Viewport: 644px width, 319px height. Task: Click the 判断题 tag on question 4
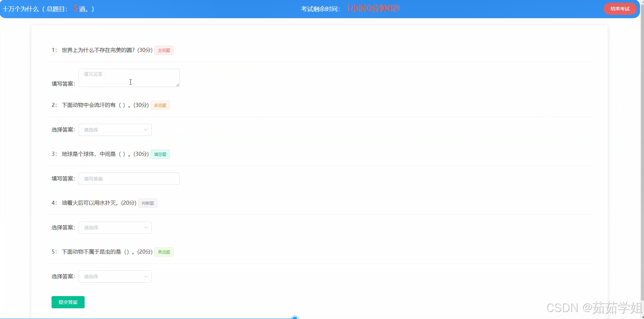pos(148,203)
